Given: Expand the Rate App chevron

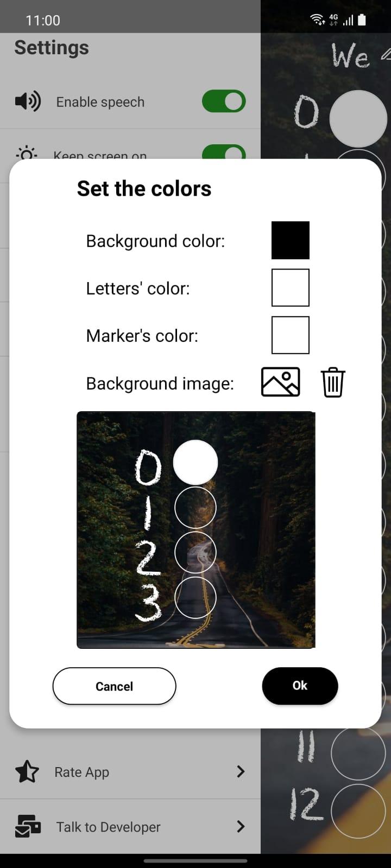Looking at the screenshot, I should click(x=241, y=771).
